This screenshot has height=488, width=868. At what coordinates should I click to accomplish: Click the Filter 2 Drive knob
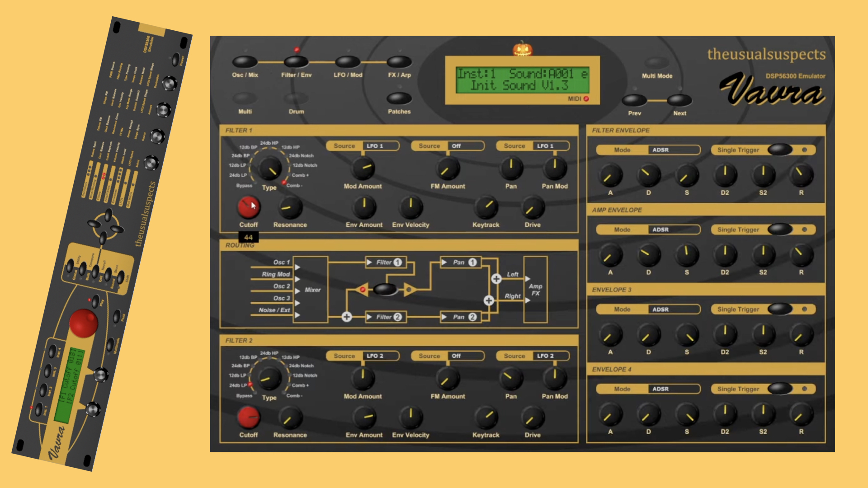coord(533,418)
